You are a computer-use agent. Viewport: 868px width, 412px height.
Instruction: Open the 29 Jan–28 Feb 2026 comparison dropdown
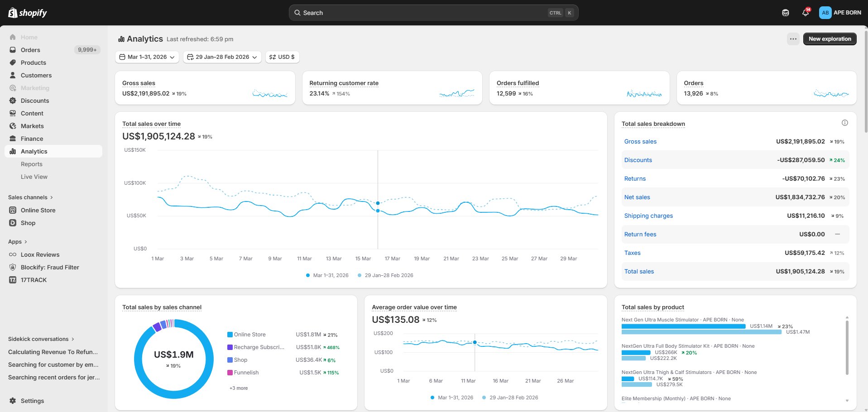tap(222, 57)
